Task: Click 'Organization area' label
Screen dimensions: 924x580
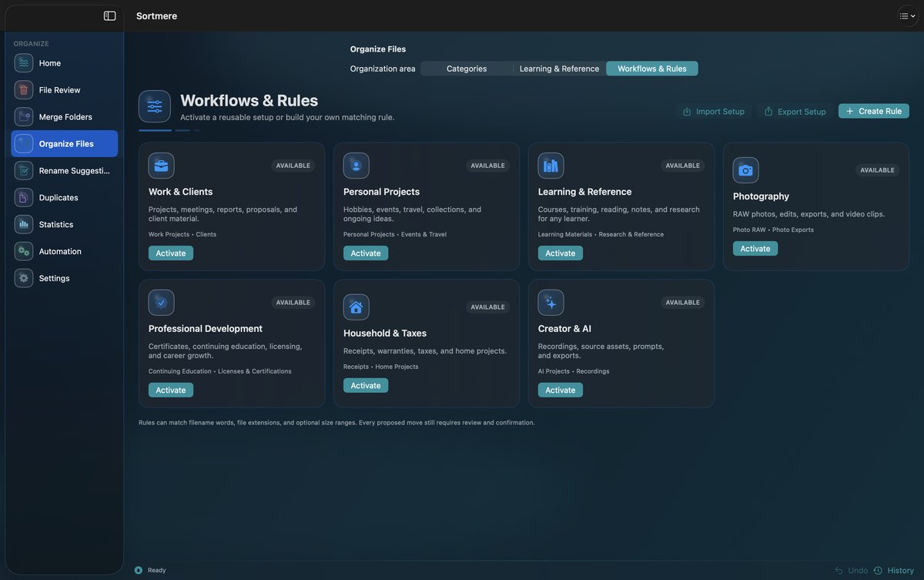Action: coord(383,69)
